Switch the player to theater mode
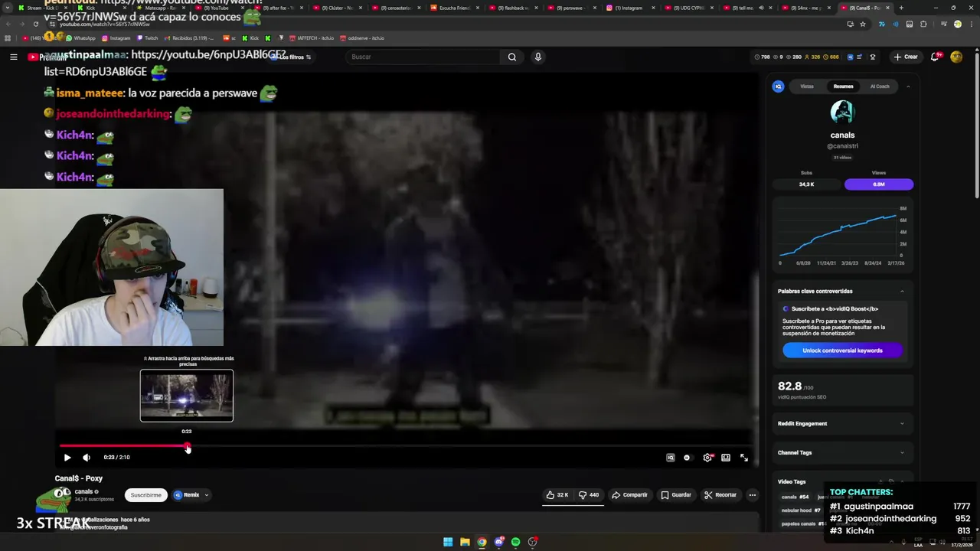This screenshot has height=551, width=980. pyautogui.click(x=726, y=458)
